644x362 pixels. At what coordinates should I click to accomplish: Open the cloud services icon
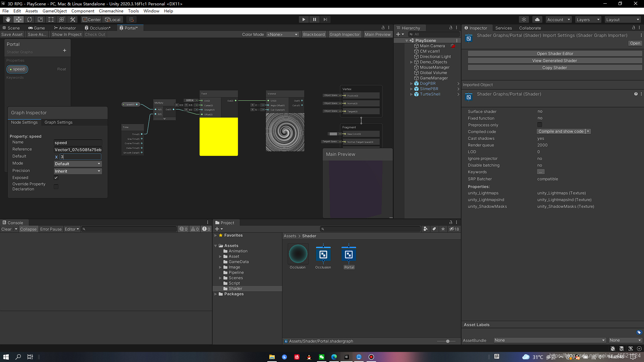pyautogui.click(x=537, y=19)
